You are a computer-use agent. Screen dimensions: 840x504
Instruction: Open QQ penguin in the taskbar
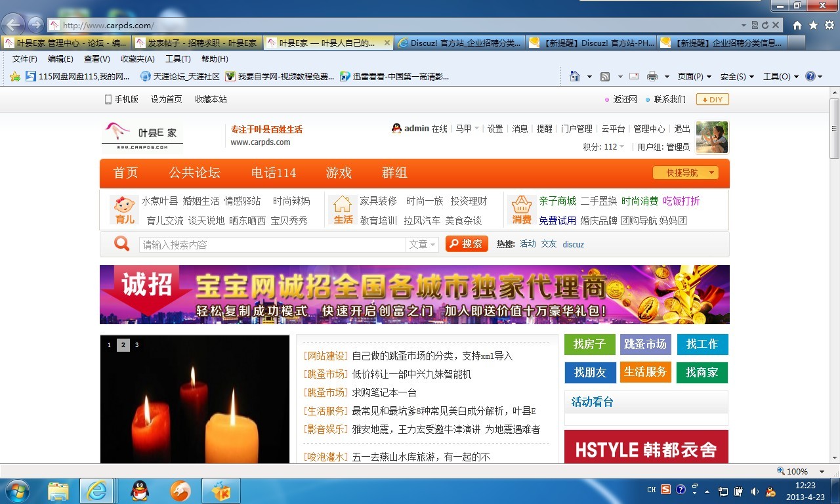(140, 491)
